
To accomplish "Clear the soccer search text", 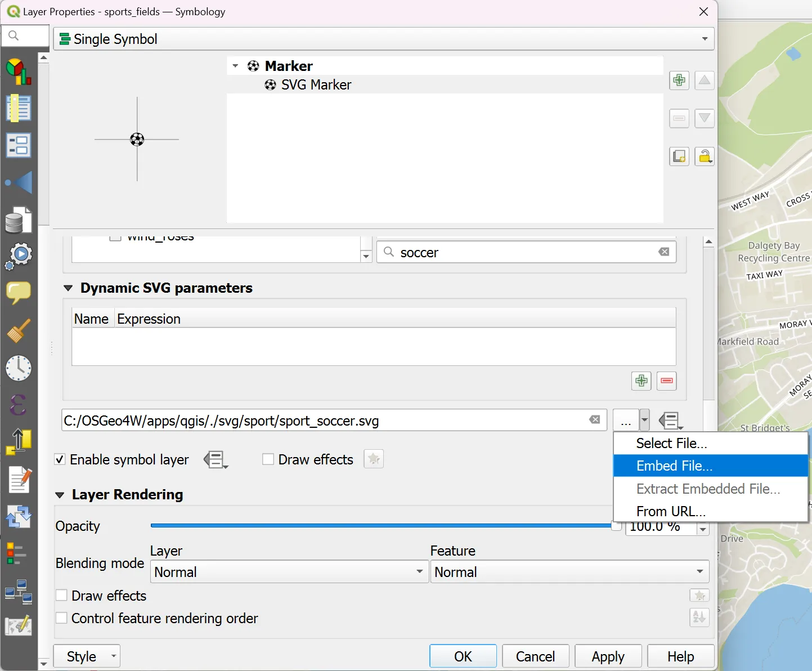I will click(664, 252).
